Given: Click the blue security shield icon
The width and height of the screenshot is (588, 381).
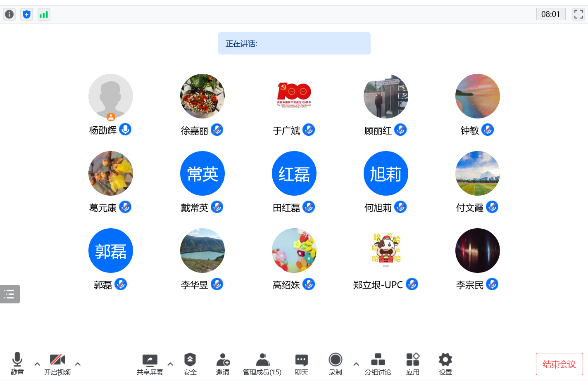Looking at the screenshot, I should (x=26, y=14).
